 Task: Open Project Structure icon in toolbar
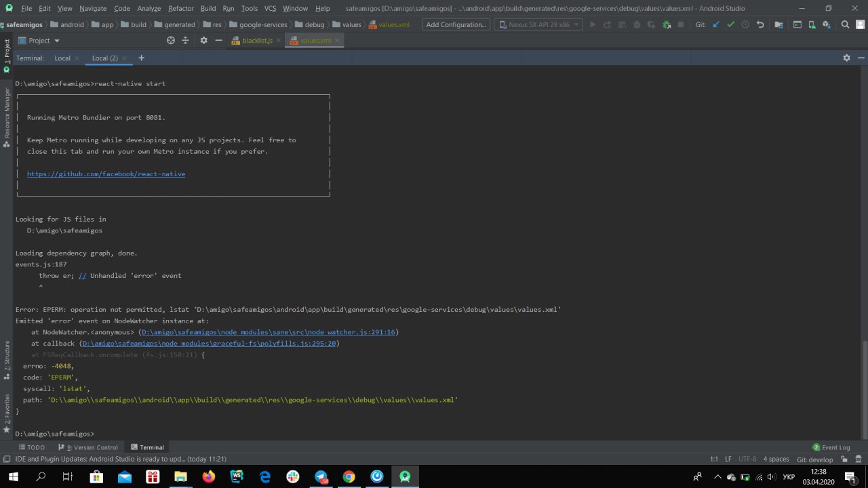[778, 24]
